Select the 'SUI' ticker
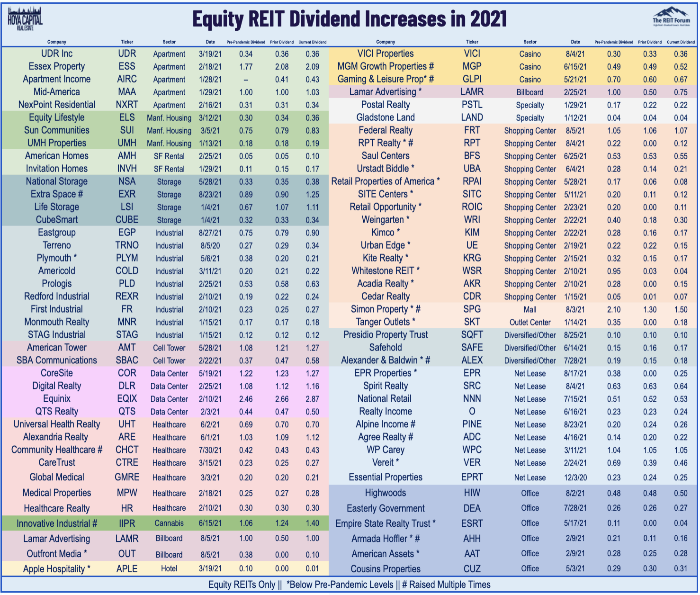 coord(127,130)
